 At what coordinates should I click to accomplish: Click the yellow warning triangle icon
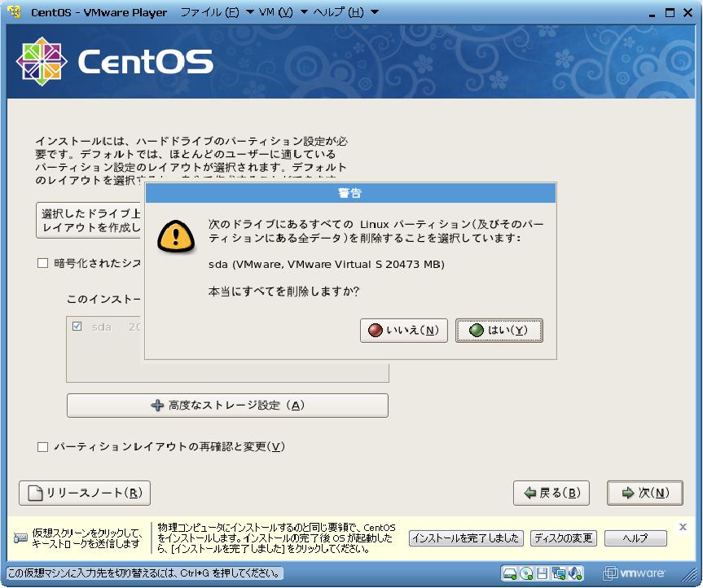point(175,235)
